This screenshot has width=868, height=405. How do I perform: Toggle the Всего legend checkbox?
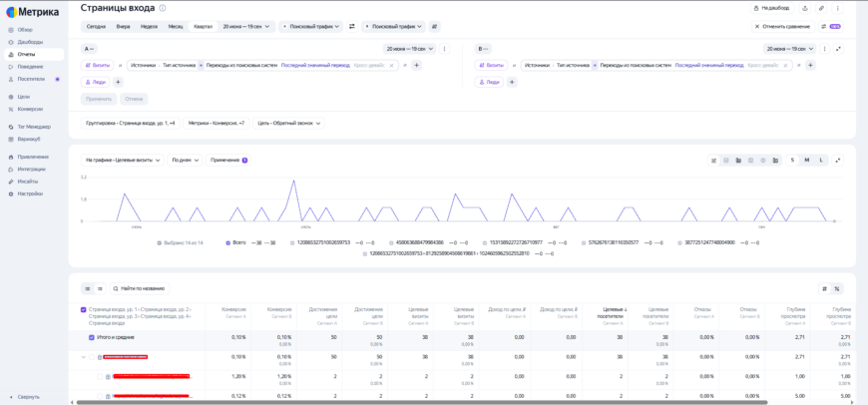click(228, 242)
